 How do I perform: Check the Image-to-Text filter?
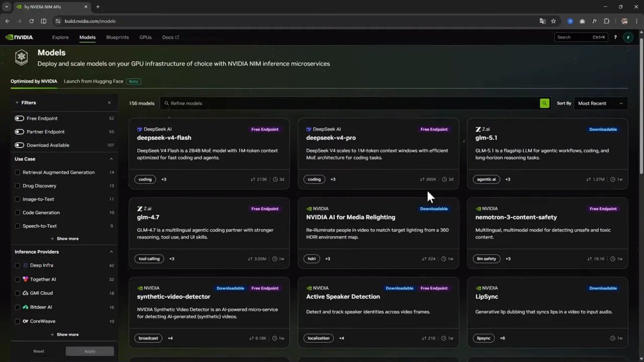coord(18,199)
